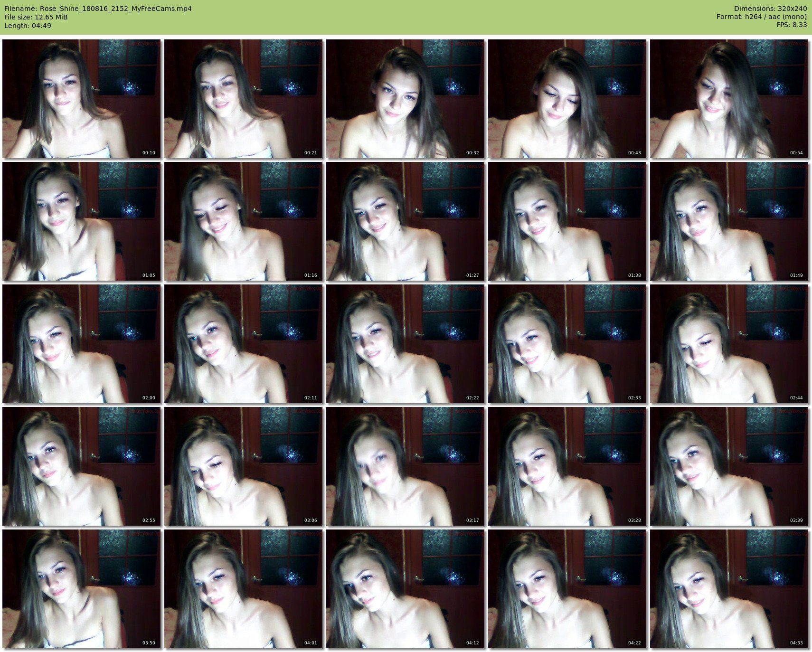Click the thumbnail stamped 00:32
This screenshot has width=812, height=652.
[x=406, y=99]
